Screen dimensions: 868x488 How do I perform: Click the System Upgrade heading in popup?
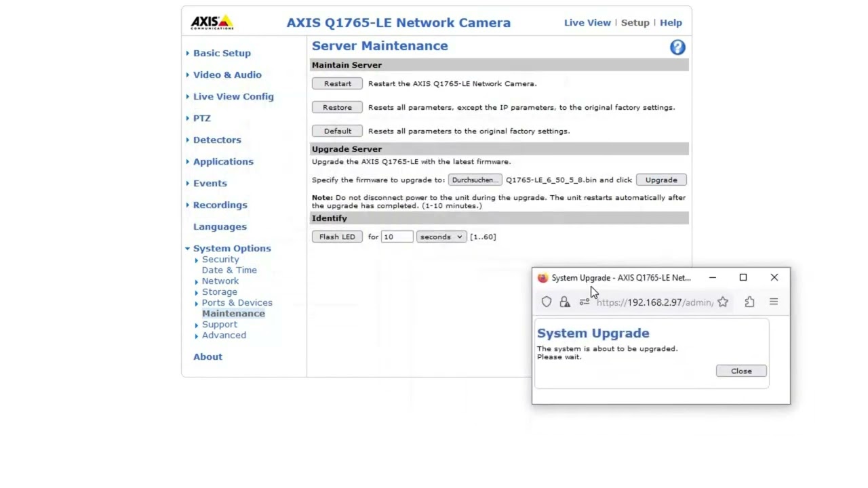pos(593,333)
